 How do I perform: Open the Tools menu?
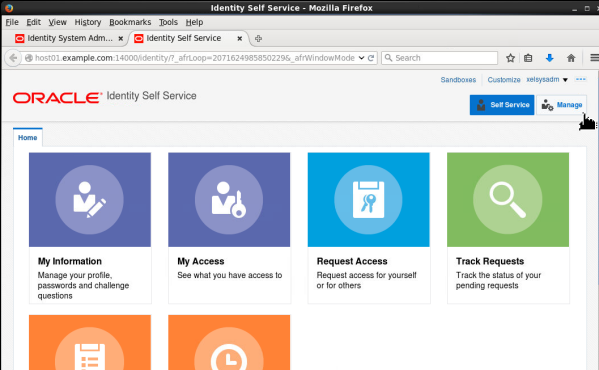click(x=168, y=22)
